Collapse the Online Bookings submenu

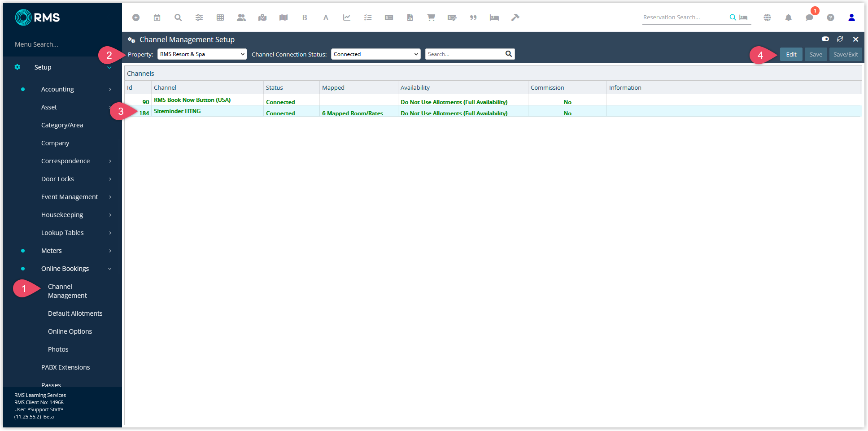coord(109,269)
